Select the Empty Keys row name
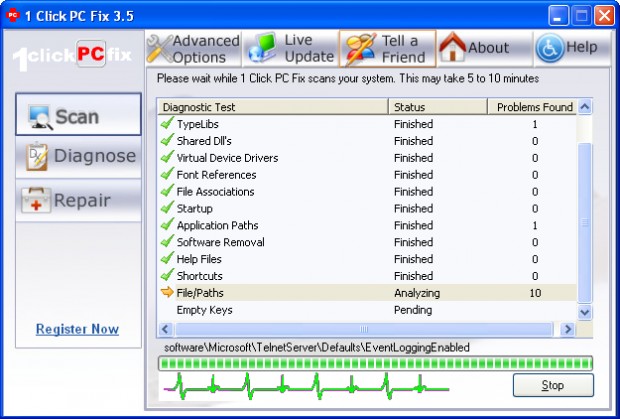 204,310
